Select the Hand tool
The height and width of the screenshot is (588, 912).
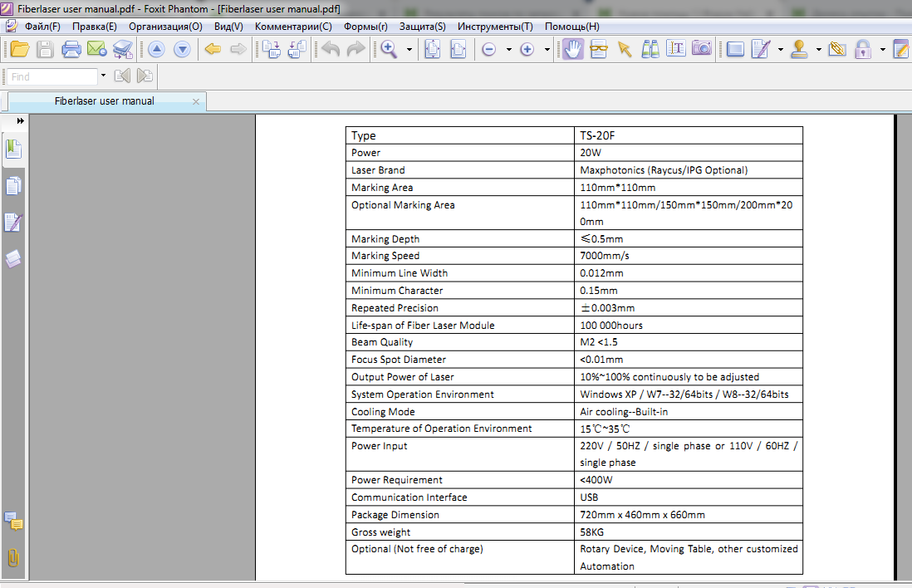572,49
